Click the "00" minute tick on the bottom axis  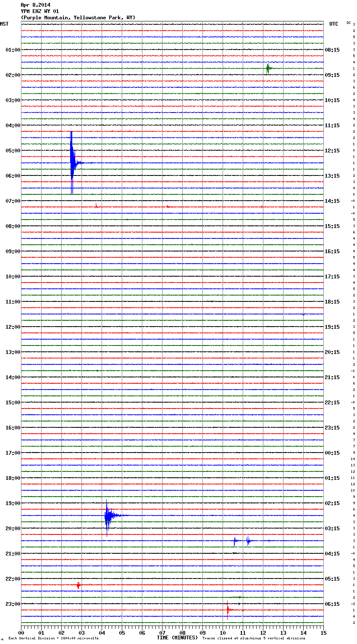(21, 633)
